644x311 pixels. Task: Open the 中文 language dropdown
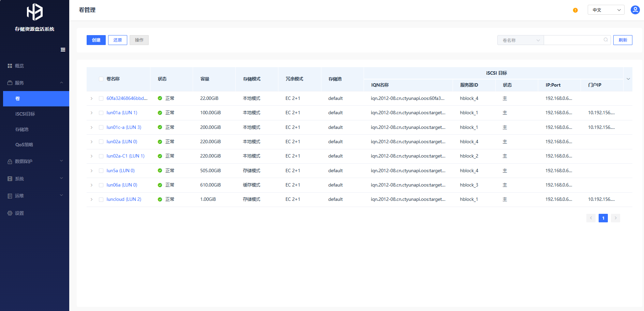[606, 10]
